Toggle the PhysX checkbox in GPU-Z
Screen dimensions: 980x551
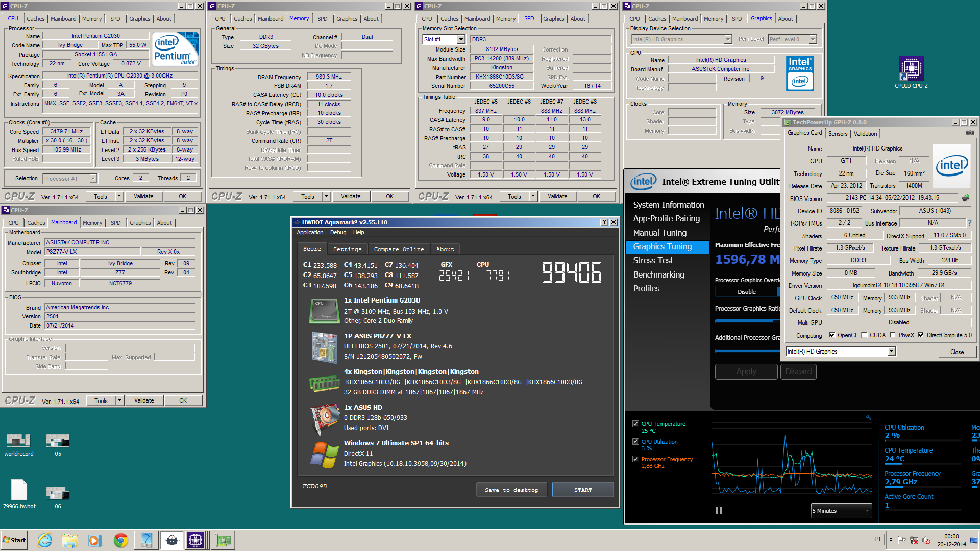(x=893, y=335)
